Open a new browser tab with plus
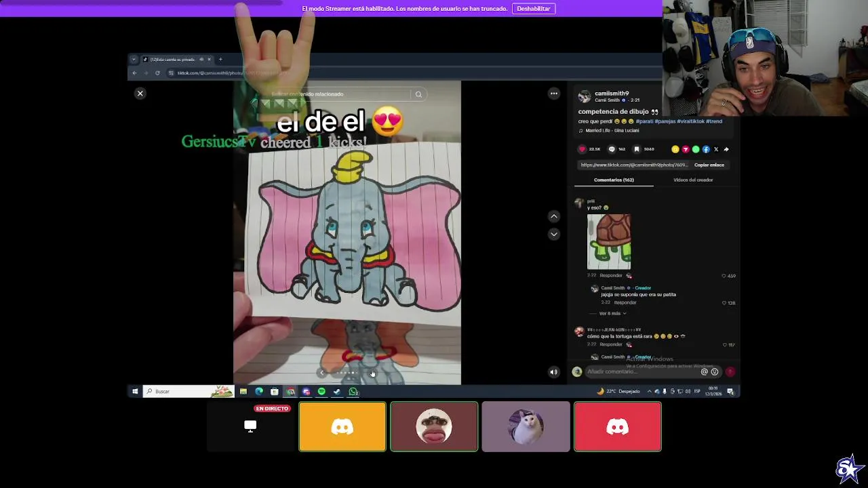This screenshot has width=868, height=488. [220, 59]
